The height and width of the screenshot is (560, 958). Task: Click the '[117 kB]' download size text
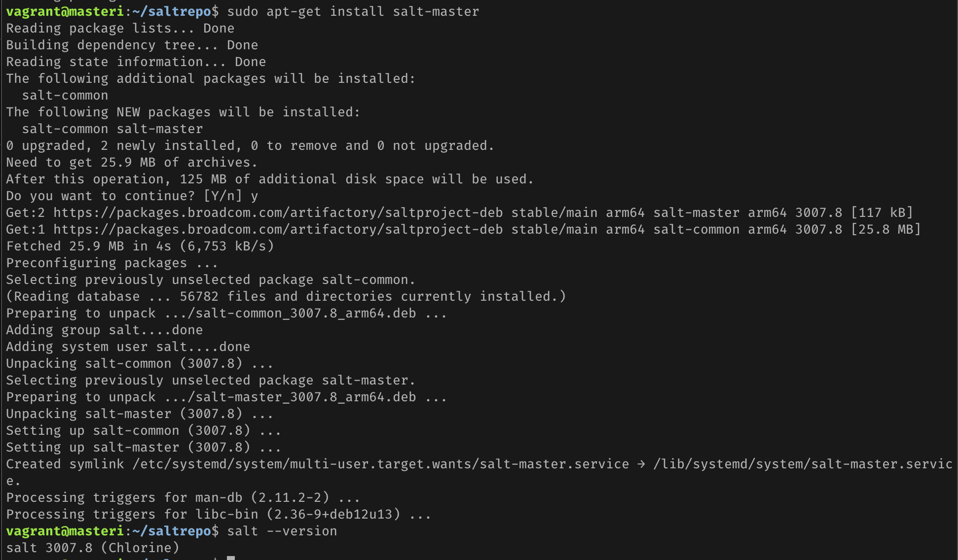pyautogui.click(x=882, y=213)
